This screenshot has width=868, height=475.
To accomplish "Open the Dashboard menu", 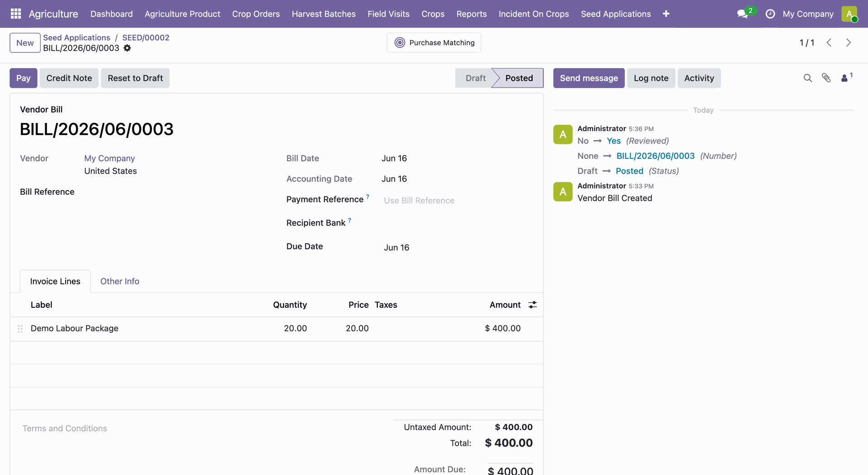I will [112, 14].
